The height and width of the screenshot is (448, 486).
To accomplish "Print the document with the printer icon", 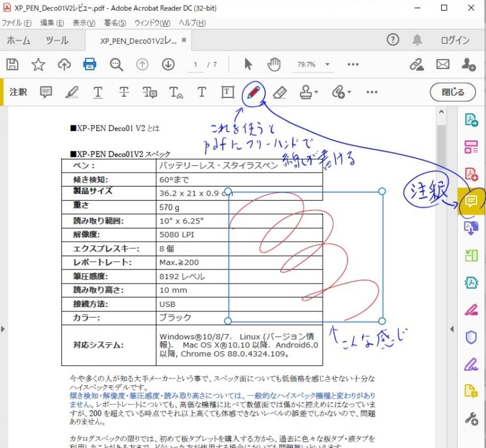I will click(90, 65).
